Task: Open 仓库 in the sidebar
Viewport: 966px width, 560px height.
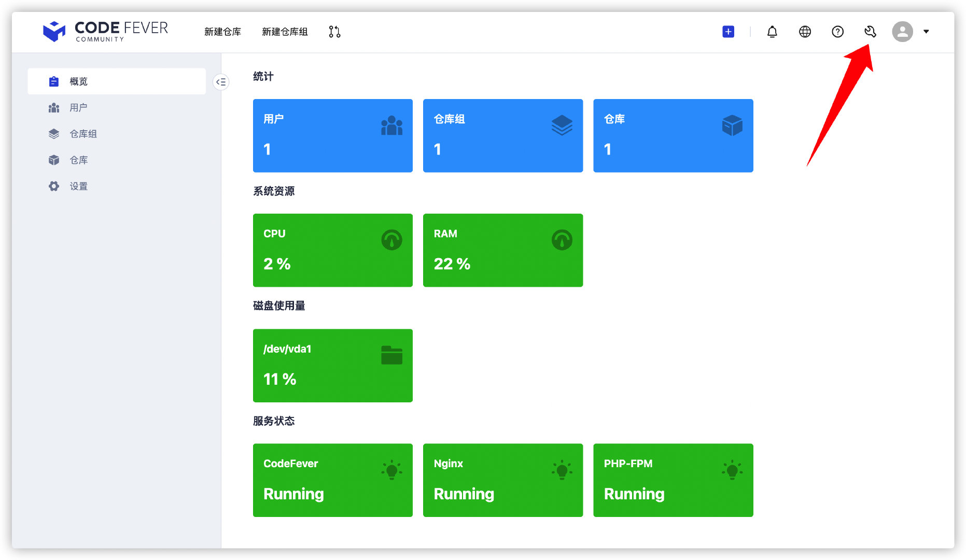Action: [x=117, y=160]
